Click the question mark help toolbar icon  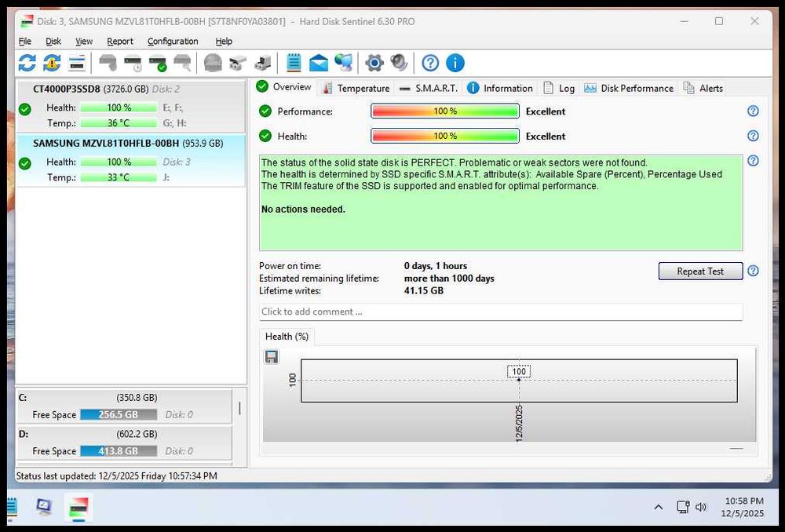[x=430, y=63]
